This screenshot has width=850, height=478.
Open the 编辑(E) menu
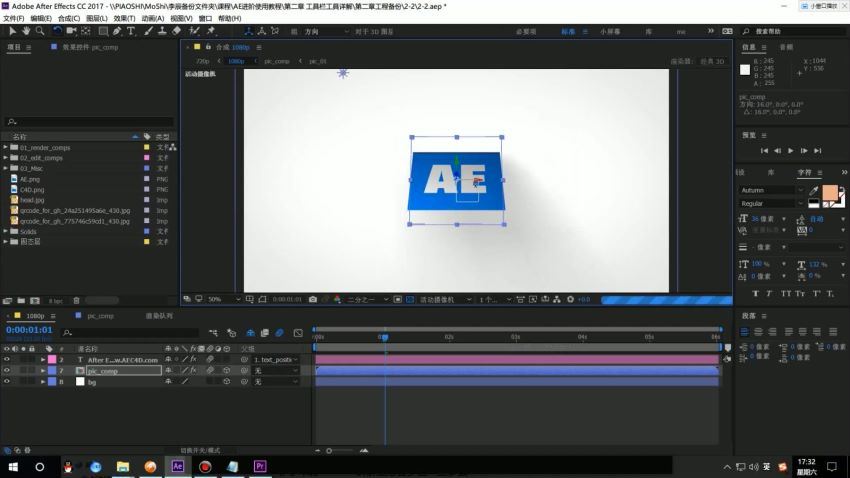pos(41,18)
